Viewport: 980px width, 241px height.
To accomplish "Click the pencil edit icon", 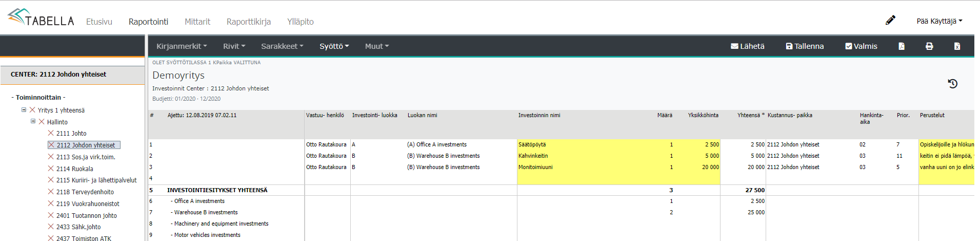I will click(890, 21).
